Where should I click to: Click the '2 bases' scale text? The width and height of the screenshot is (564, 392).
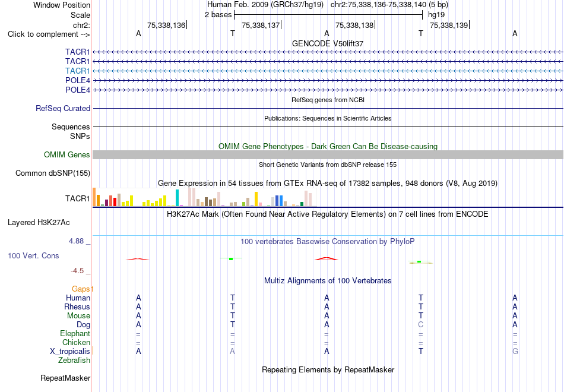coord(218,15)
